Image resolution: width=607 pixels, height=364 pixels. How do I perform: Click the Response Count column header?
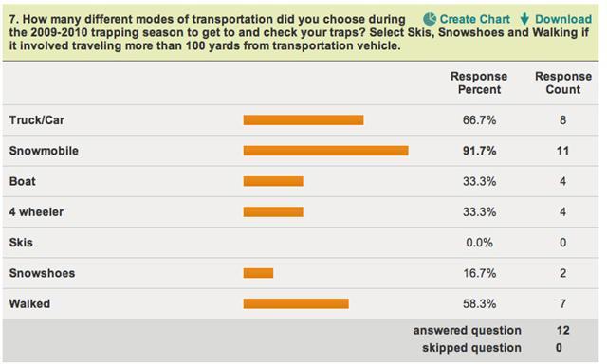[563, 82]
